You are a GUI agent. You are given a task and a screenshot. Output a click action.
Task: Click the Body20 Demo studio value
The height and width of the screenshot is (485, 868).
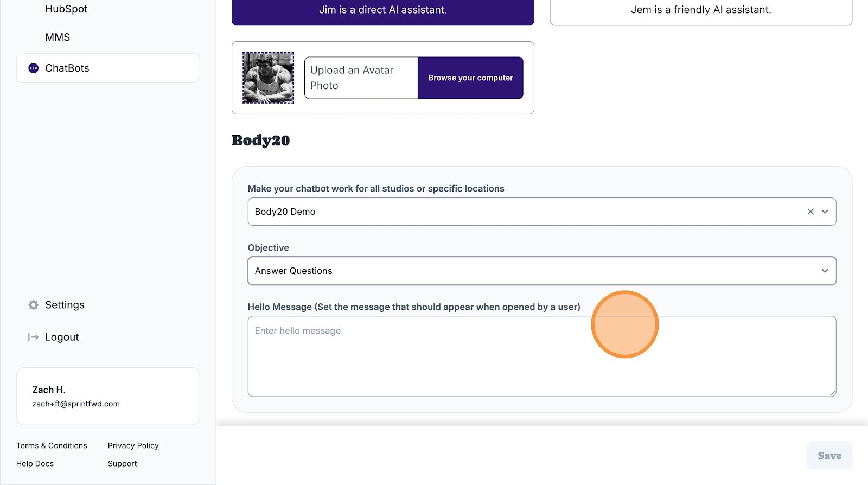pyautogui.click(x=285, y=212)
